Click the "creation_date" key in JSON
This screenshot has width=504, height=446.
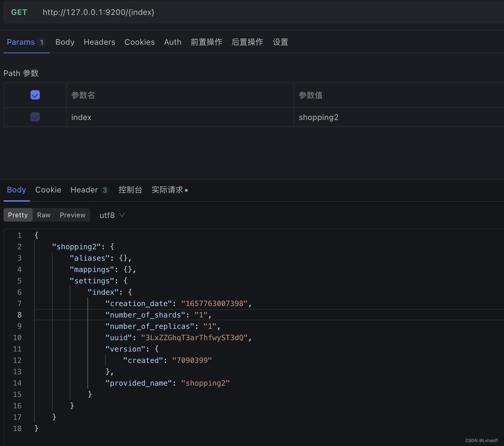(139, 304)
